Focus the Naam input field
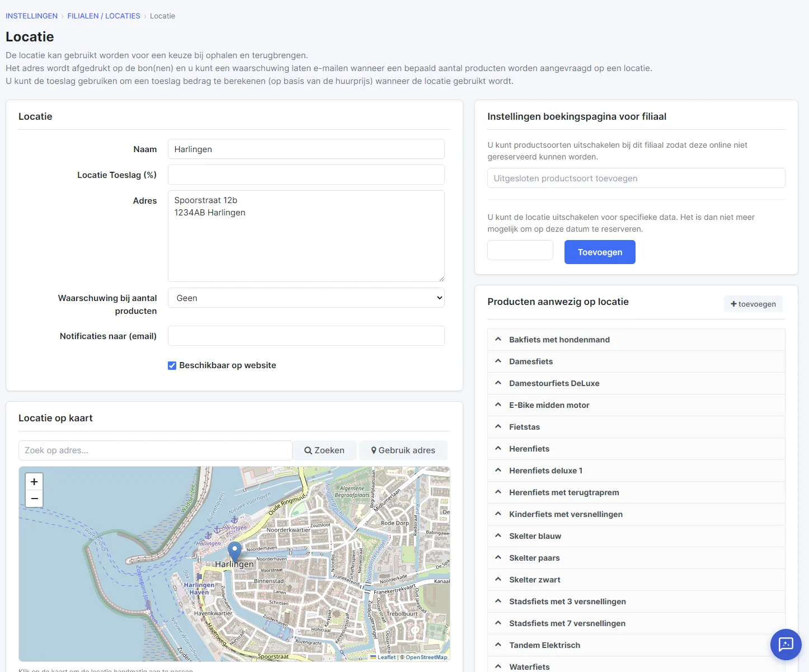 coord(306,149)
